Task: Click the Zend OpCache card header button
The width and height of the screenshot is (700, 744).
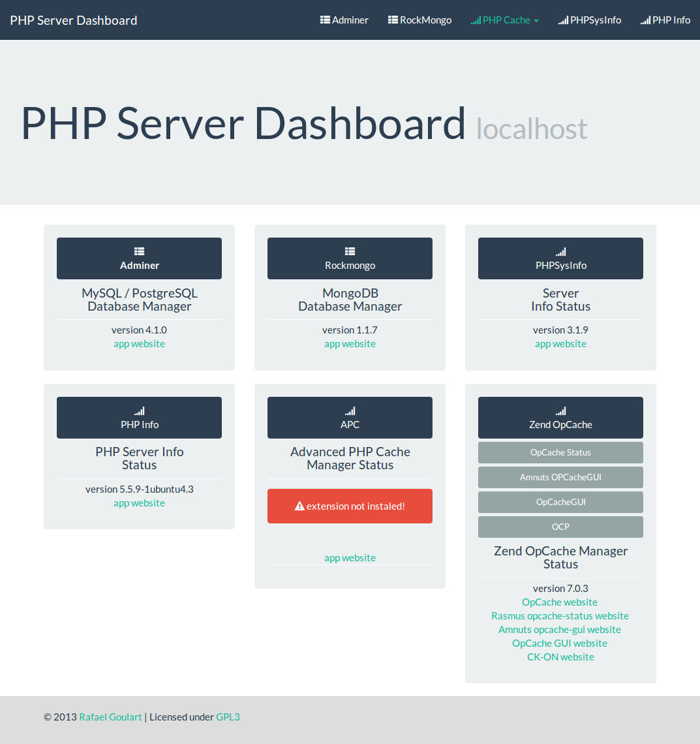Action: click(x=560, y=418)
